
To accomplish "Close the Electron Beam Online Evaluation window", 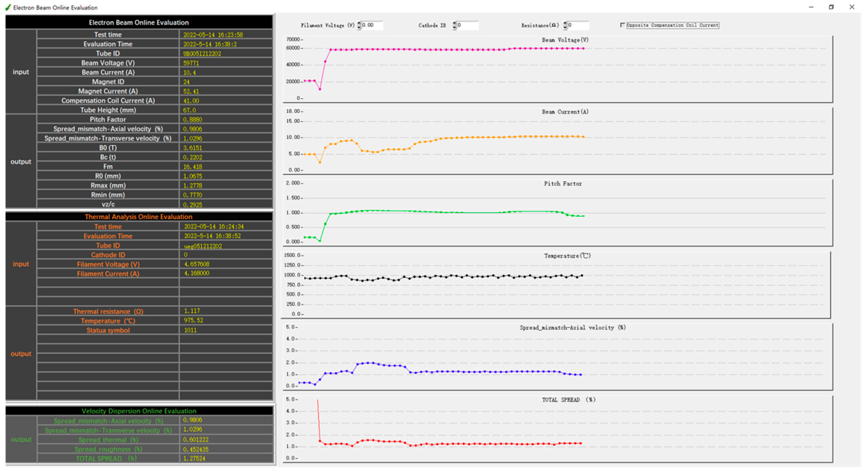I will click(852, 7).
